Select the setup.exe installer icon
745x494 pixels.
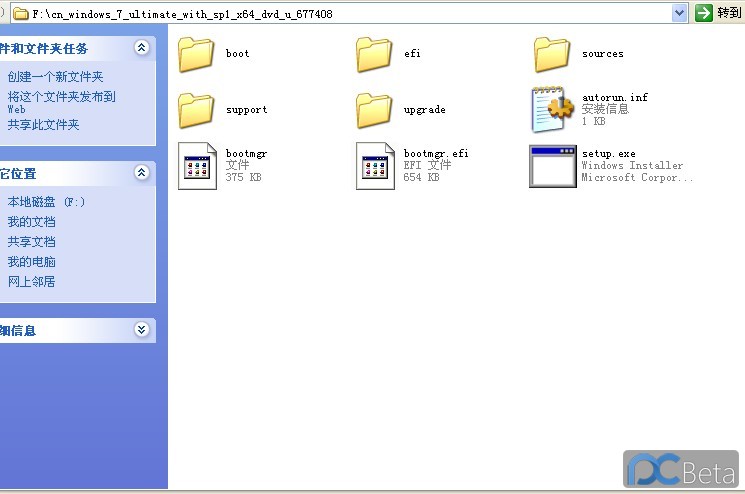click(553, 166)
